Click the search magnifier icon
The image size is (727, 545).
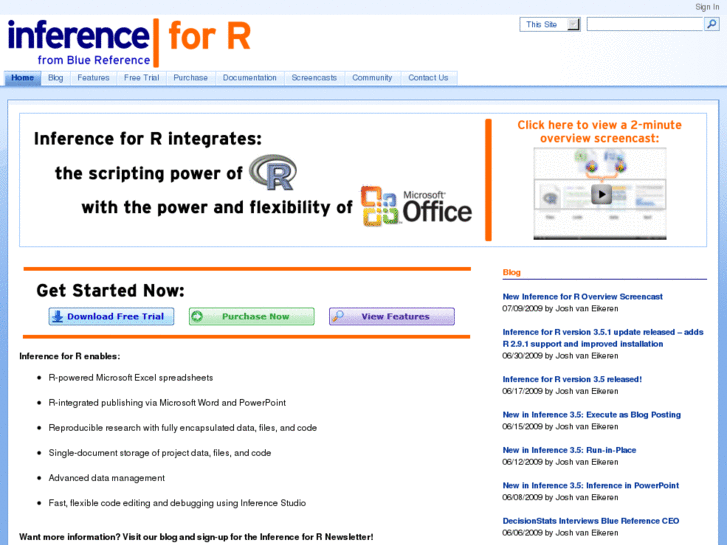711,24
